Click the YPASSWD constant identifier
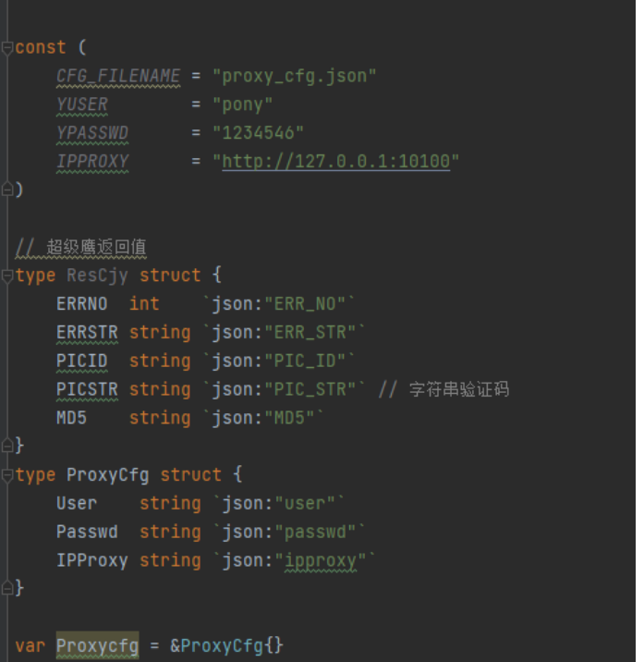This screenshot has width=644, height=662. (x=92, y=132)
